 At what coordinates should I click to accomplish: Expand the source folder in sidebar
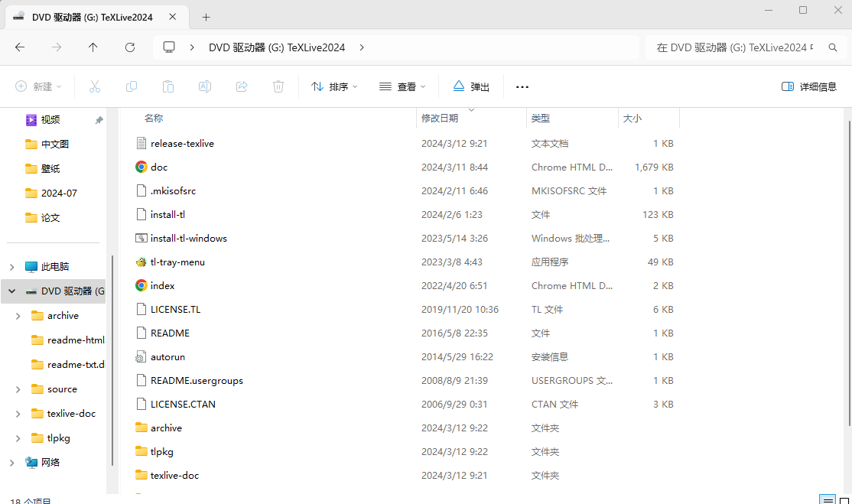coord(18,389)
